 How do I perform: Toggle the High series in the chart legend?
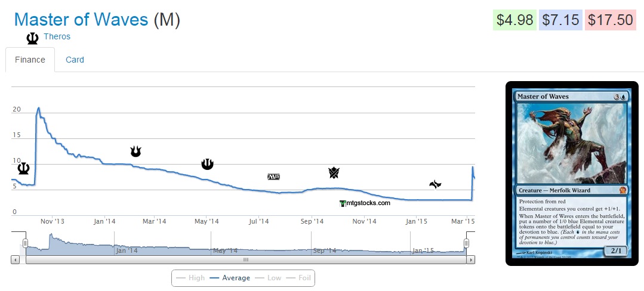pos(190,278)
